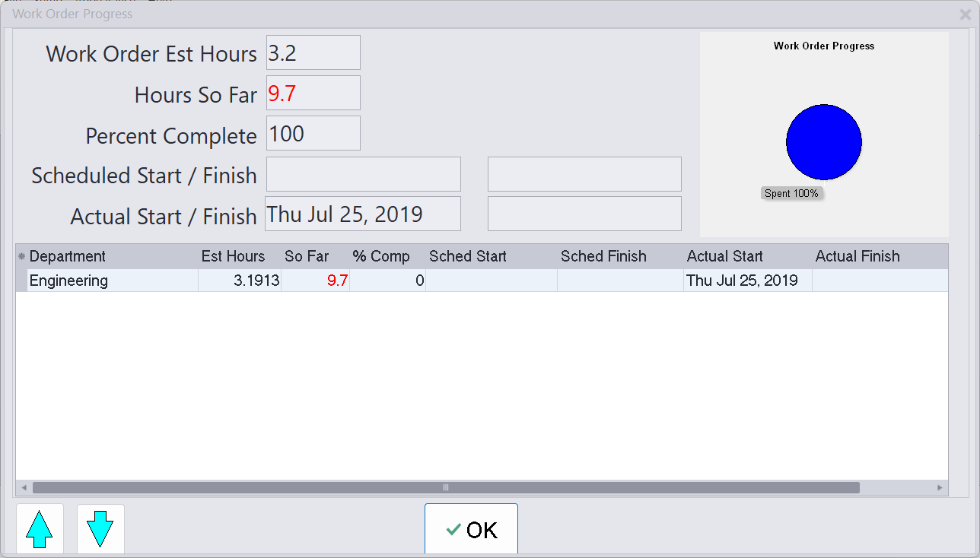The height and width of the screenshot is (558, 980).
Task: Click the grid options asterisk icon
Action: point(21,257)
